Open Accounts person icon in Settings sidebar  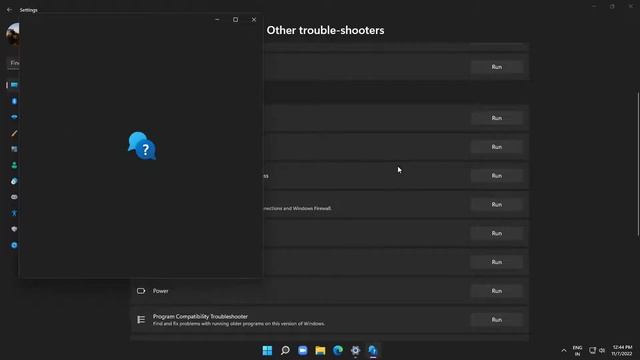(14, 165)
